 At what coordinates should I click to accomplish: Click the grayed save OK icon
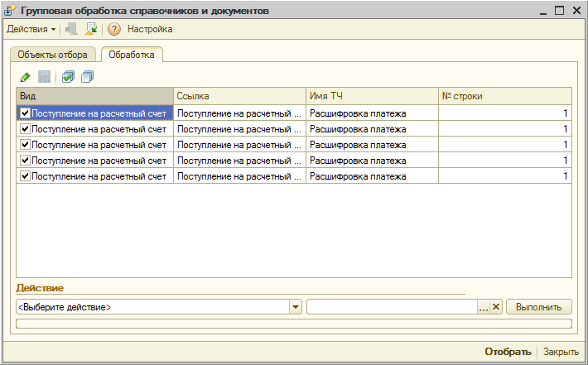pyautogui.click(x=45, y=77)
